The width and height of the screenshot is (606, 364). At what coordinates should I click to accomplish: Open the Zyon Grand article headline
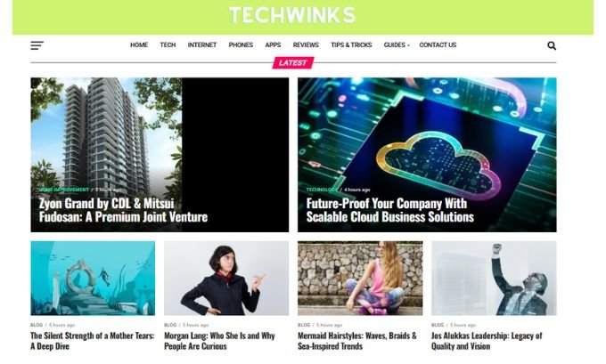point(123,210)
